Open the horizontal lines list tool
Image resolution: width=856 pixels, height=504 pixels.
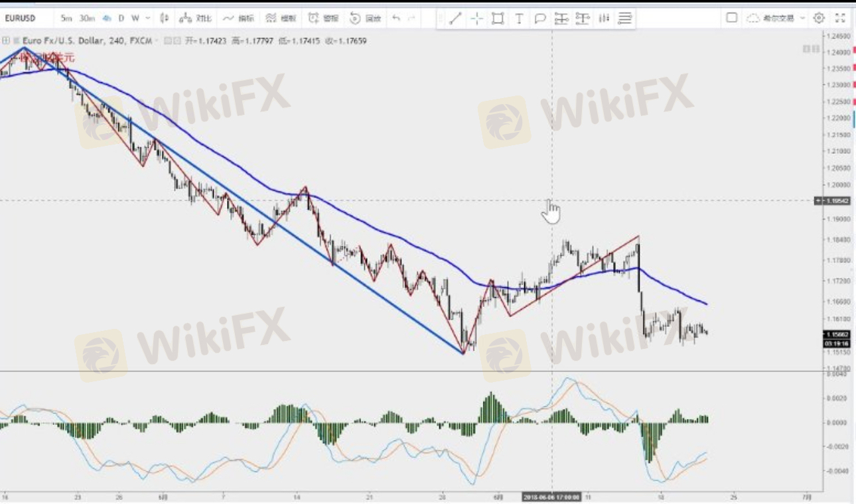pos(625,19)
